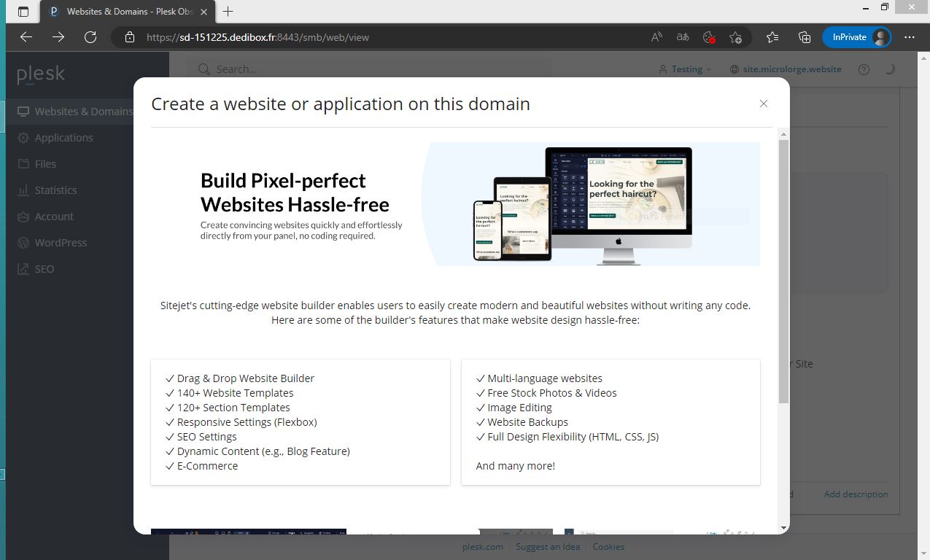930x560 pixels.
Task: Expand the Testing user dropdown
Action: tap(685, 69)
